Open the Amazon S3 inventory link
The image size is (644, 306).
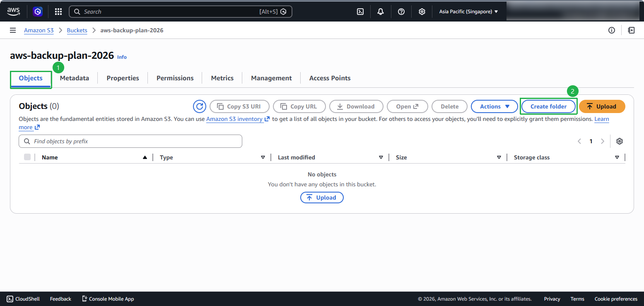click(x=238, y=119)
